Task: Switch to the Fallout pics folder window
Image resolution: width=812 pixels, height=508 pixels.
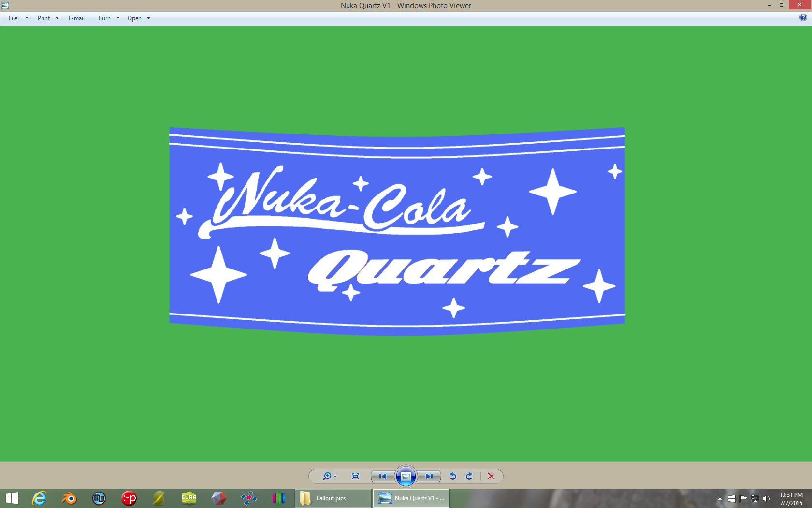Action: click(333, 498)
